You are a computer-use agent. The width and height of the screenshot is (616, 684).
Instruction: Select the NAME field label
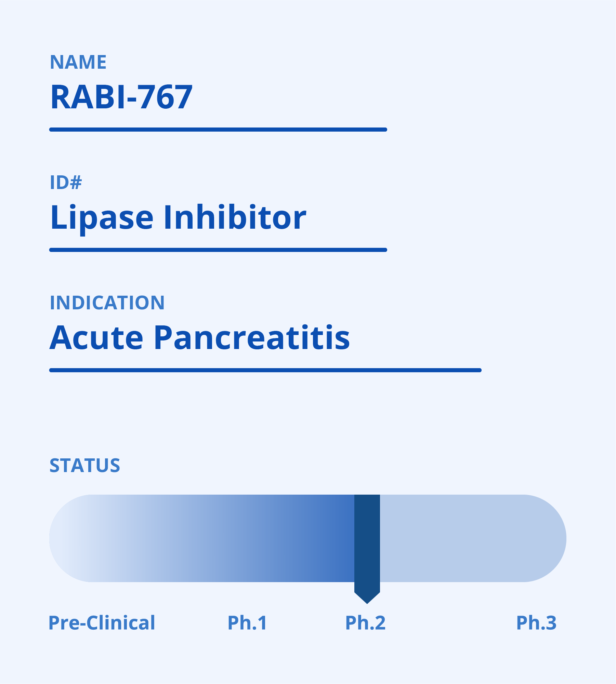pos(78,62)
